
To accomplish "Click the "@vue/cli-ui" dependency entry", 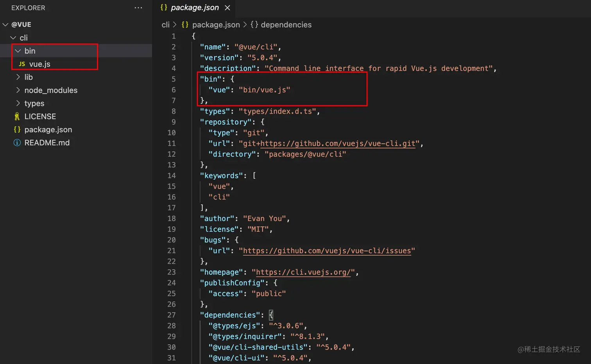I will pyautogui.click(x=236, y=358).
